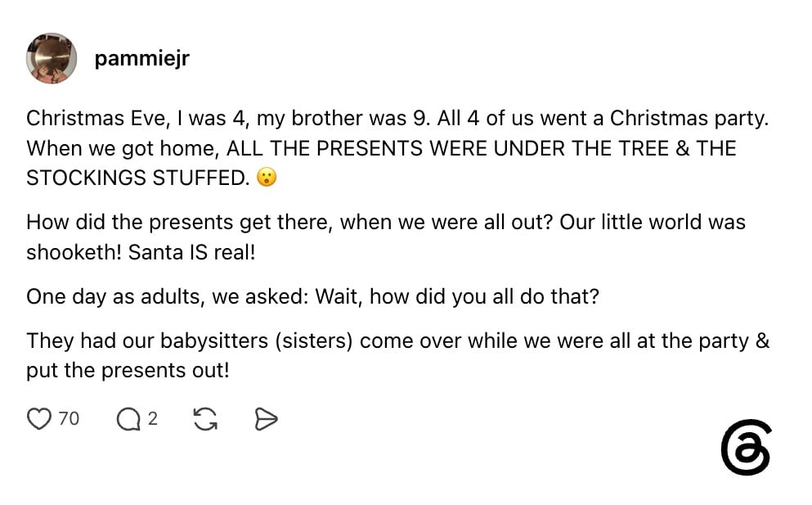View the 70 likes count
812x505 pixels.
[x=69, y=418]
